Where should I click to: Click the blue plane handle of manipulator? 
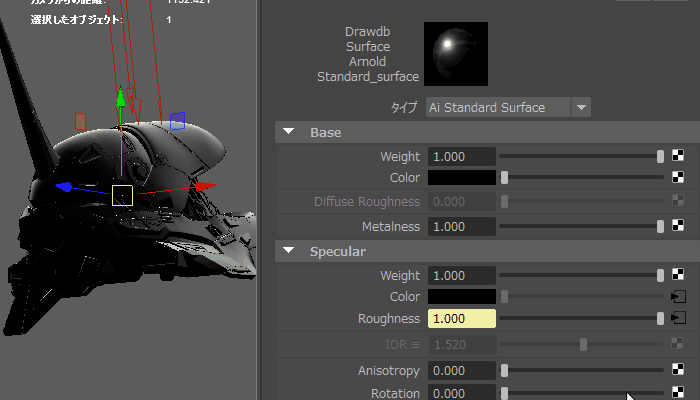pyautogui.click(x=177, y=121)
